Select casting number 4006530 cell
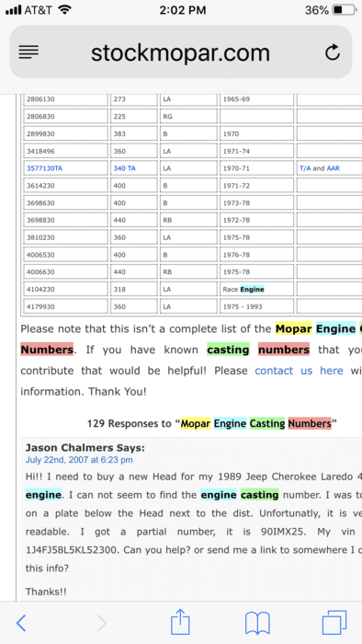This screenshot has height=644, width=362. (65, 255)
